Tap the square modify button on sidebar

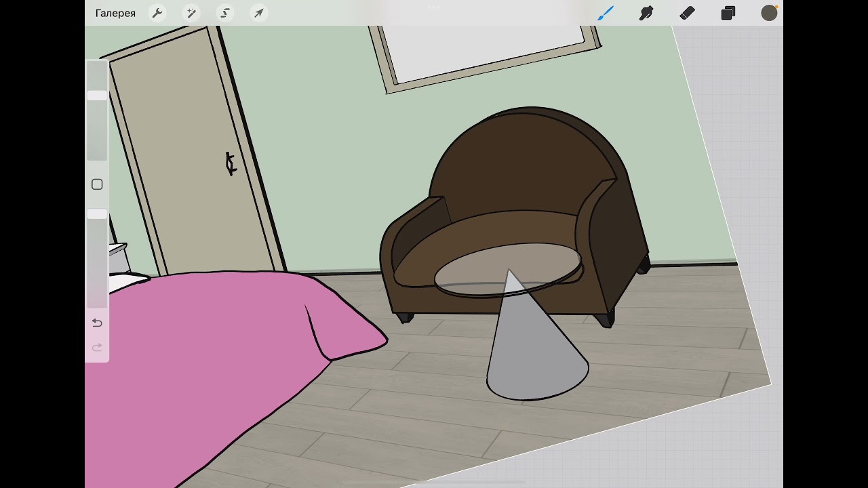coord(97,184)
